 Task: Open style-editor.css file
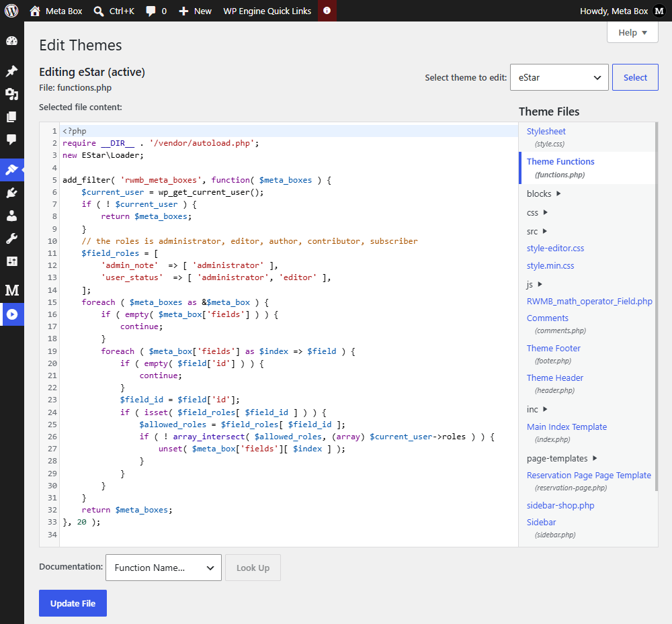tap(556, 249)
